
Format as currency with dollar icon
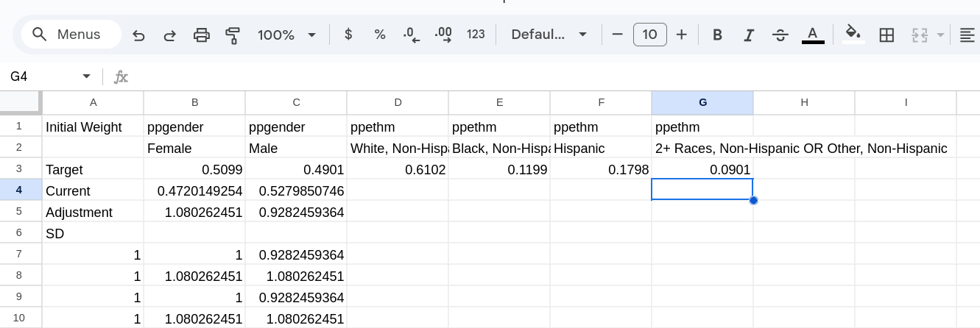tap(348, 35)
